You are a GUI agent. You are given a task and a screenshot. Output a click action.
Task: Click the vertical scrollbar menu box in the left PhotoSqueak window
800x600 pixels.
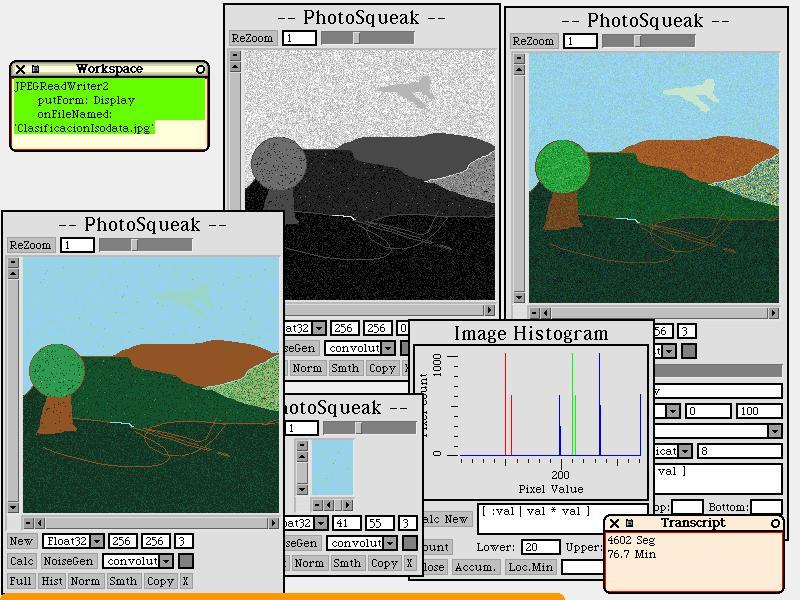pyautogui.click(x=13, y=263)
